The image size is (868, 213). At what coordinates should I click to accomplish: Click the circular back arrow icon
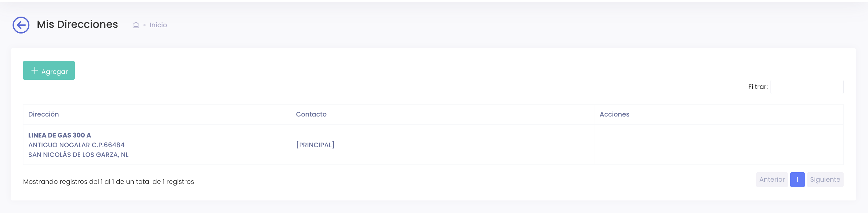pyautogui.click(x=21, y=25)
